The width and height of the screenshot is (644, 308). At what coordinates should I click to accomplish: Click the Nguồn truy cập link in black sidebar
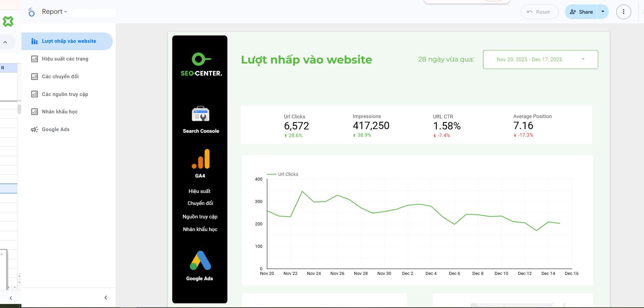coord(200,217)
